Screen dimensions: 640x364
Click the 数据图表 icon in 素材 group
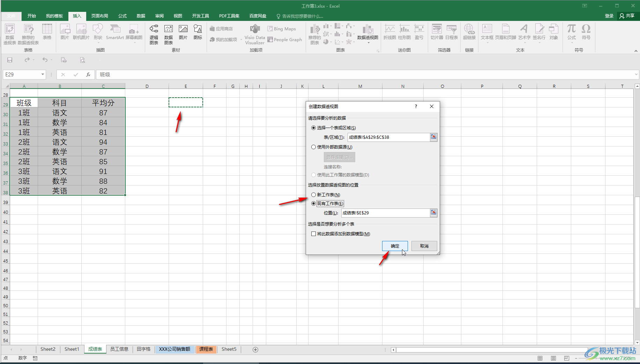point(169,34)
